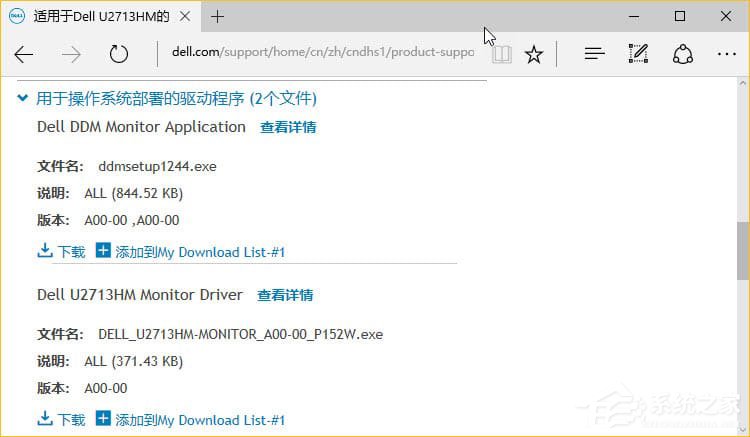Click the dell.com address bar
This screenshot has height=437, width=750.
[323, 52]
